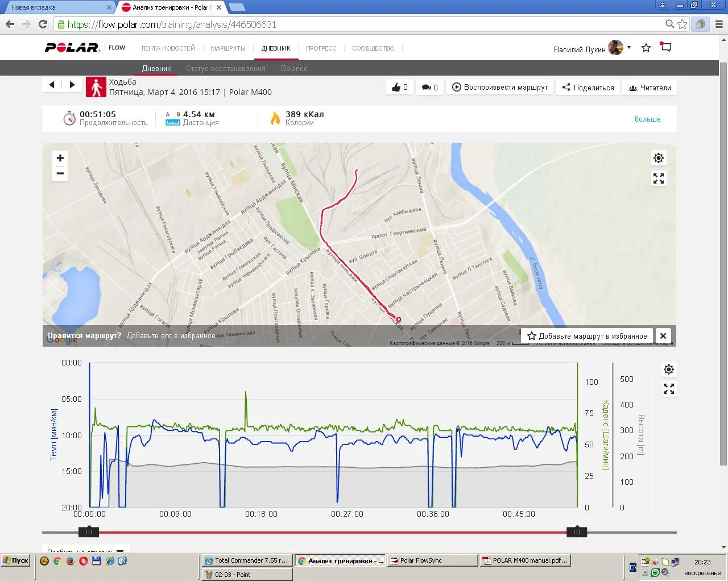Zoom out on the map

(x=60, y=173)
